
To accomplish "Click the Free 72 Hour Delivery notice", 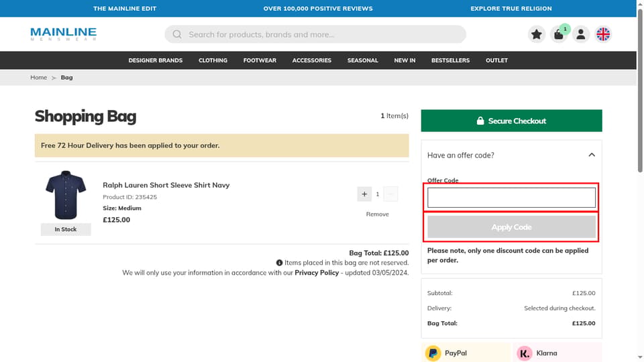I will pyautogui.click(x=222, y=145).
